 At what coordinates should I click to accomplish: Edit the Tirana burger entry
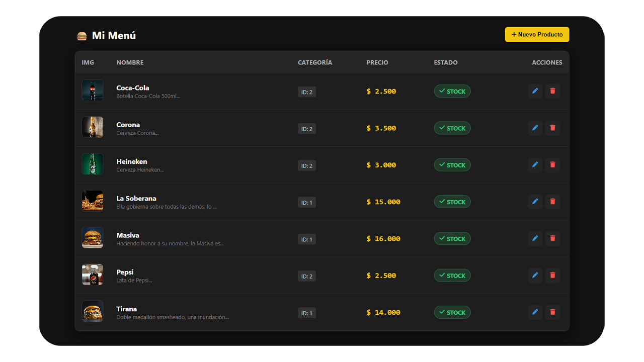535,312
